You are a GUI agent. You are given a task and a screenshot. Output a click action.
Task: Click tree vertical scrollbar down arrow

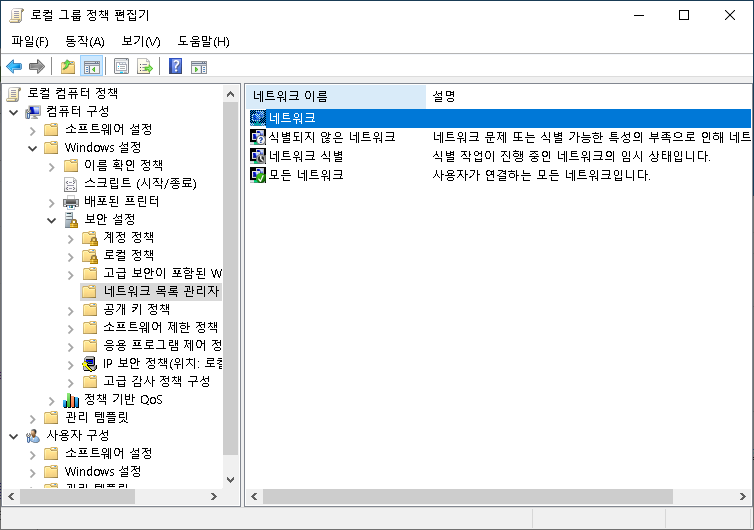pos(230,480)
